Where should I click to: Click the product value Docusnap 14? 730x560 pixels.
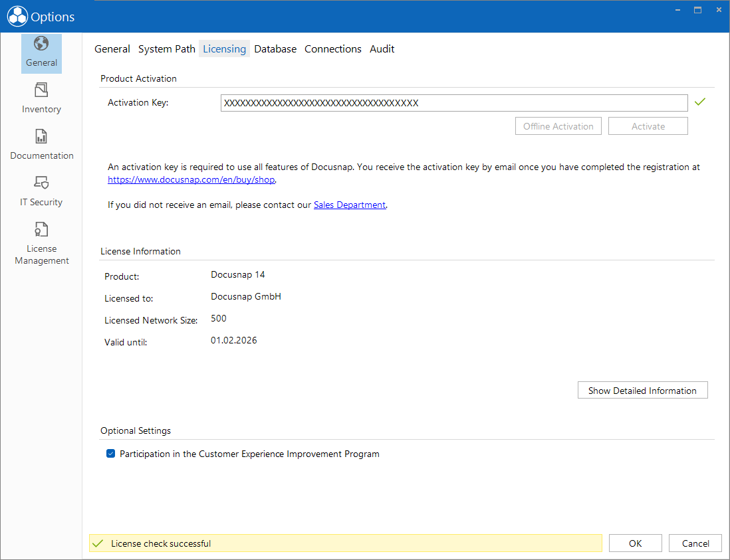click(238, 274)
